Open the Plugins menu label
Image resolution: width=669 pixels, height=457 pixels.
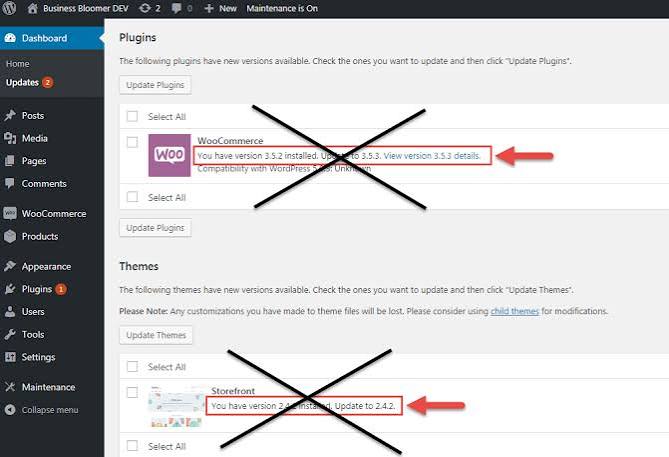[x=37, y=289]
